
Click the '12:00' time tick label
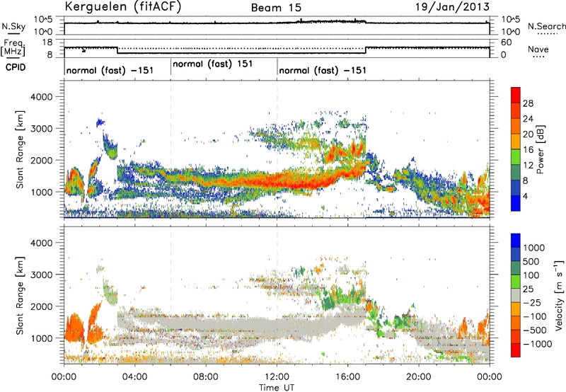point(277,377)
